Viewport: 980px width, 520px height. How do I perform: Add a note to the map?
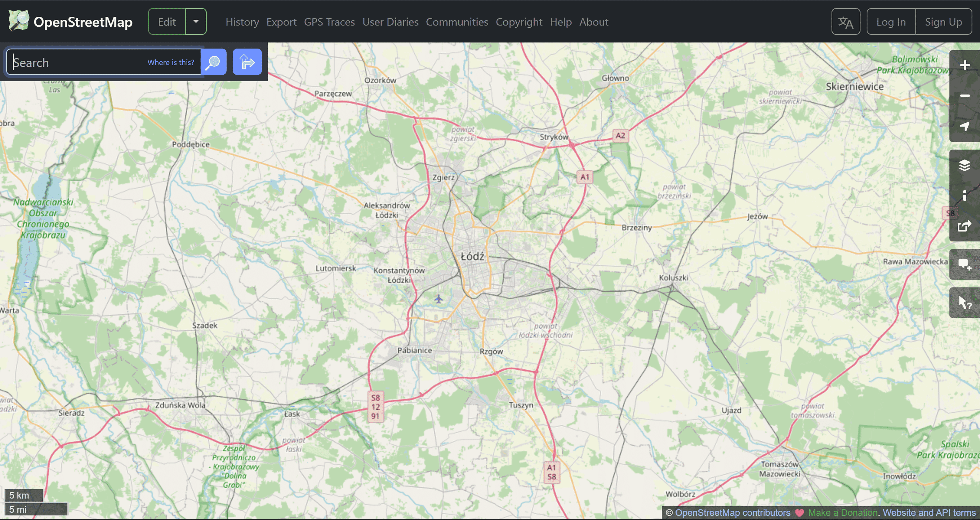point(964,264)
